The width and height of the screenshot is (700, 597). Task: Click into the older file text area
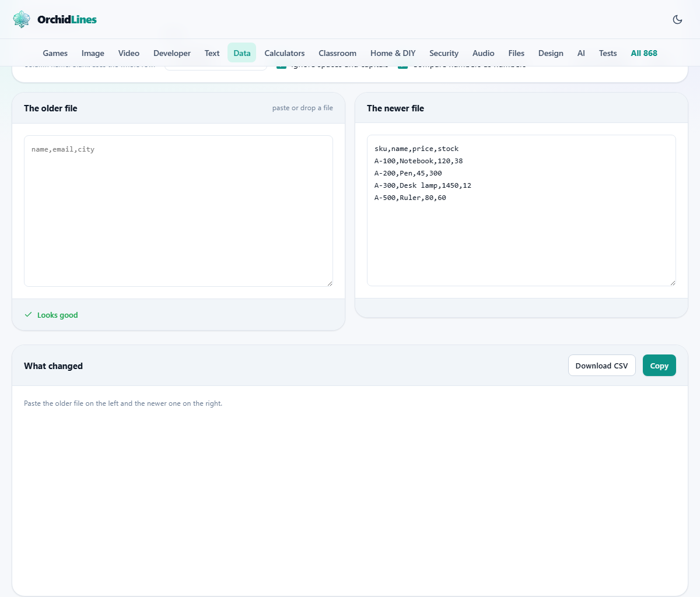click(178, 211)
